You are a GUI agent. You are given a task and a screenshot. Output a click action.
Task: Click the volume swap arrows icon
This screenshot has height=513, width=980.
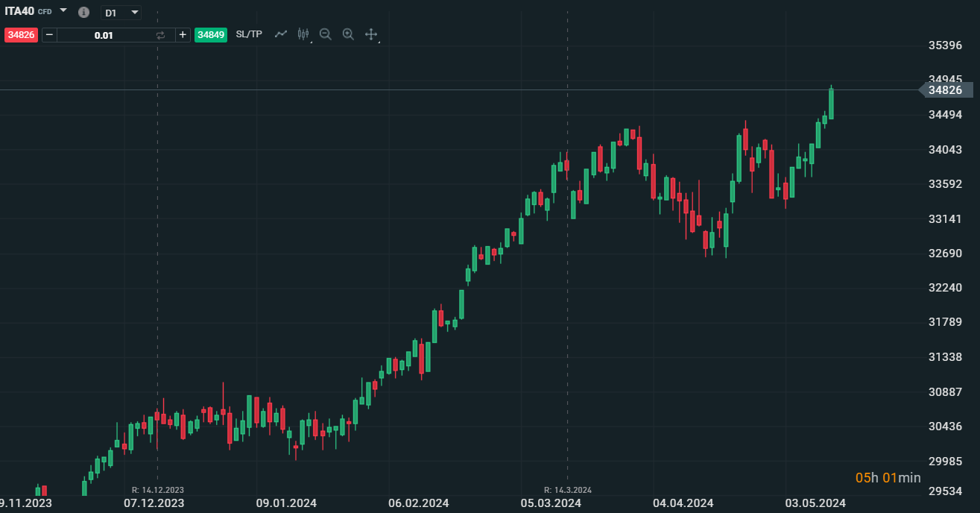[x=160, y=35]
